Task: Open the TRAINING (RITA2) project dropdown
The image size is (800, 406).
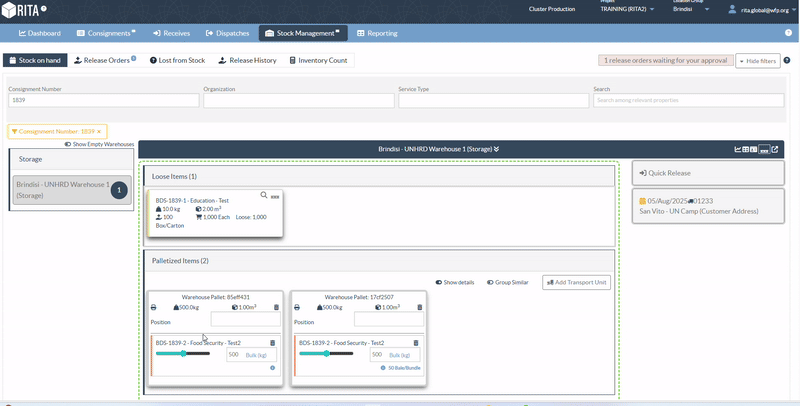Action: coord(627,9)
